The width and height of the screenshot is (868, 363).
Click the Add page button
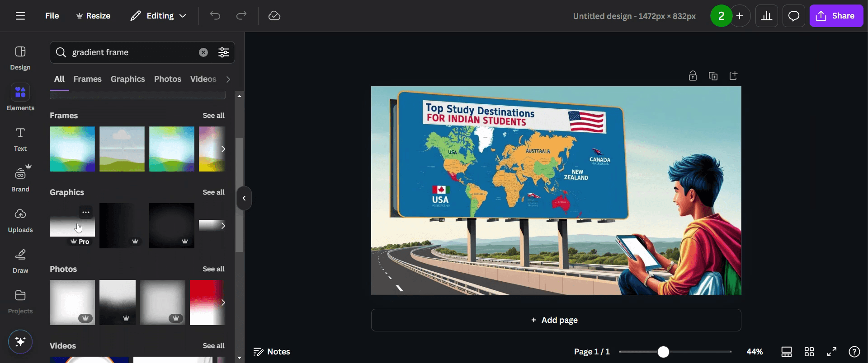point(556,320)
